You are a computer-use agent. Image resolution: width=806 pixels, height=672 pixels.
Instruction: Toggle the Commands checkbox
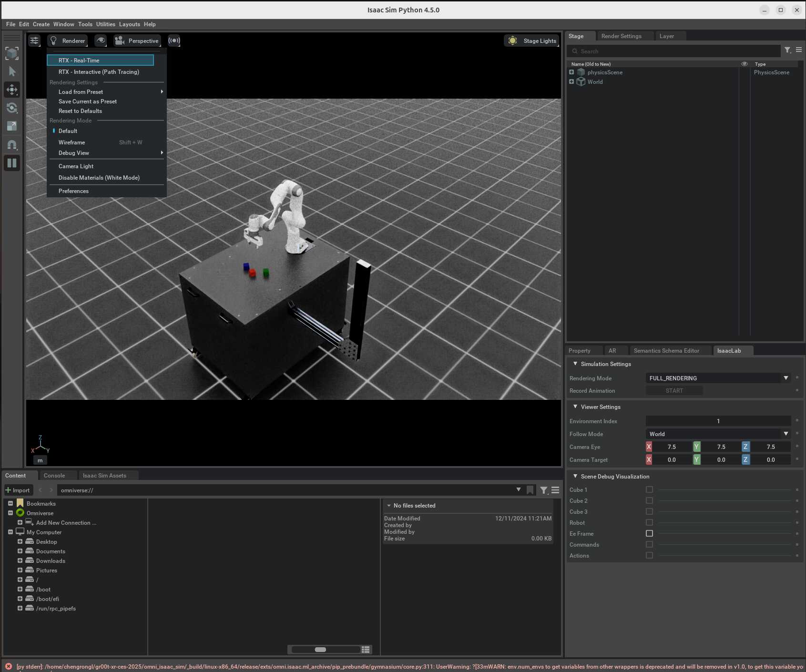[649, 544]
